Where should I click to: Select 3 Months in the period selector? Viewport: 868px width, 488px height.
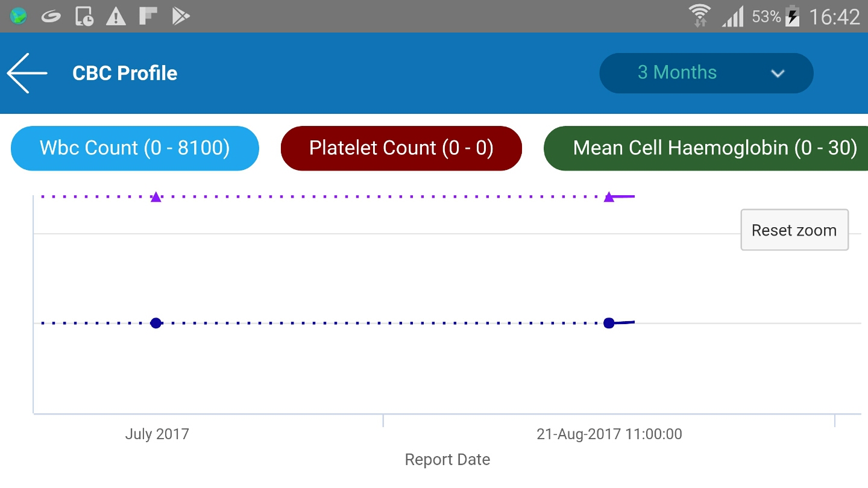coord(678,73)
